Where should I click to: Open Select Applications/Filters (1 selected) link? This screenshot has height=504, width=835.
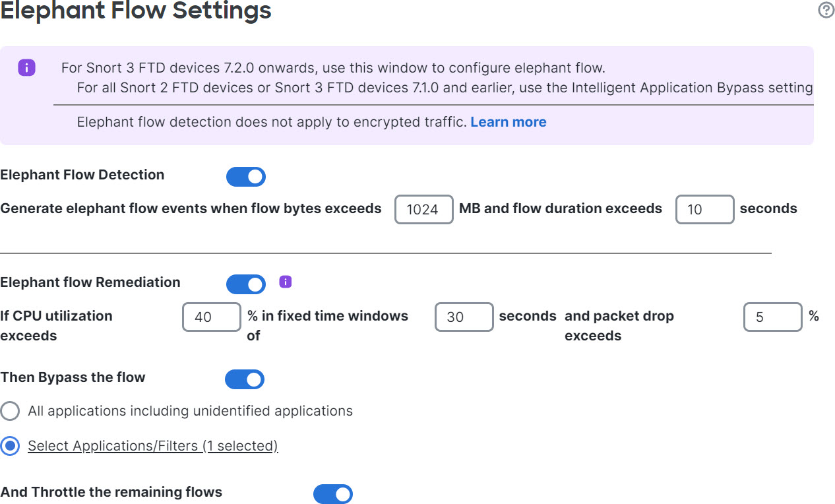[x=152, y=446]
